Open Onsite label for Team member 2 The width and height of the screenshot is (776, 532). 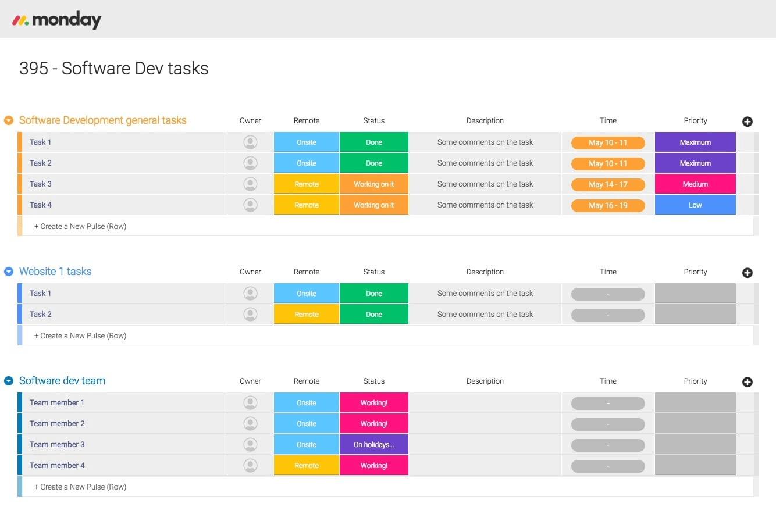tap(307, 423)
